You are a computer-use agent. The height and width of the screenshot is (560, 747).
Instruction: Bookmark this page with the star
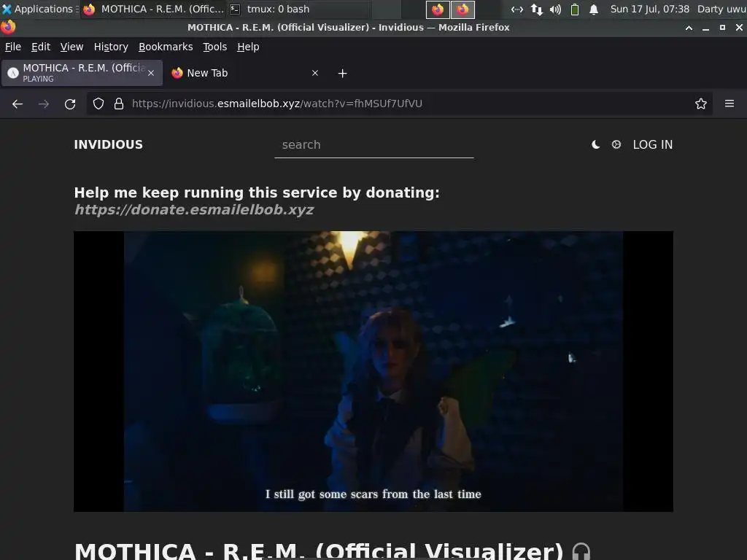click(700, 104)
